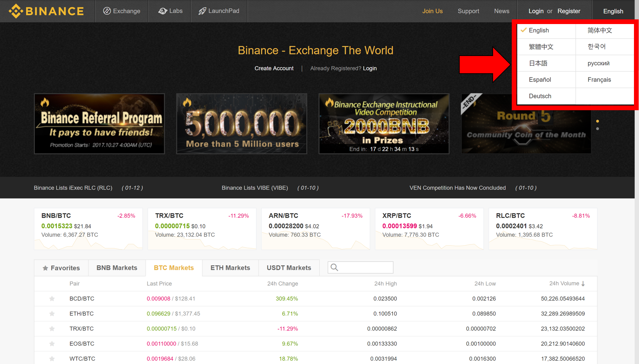Screen dimensions: 639x364
Task: Select 简体中文 language option
Action: 605,31
